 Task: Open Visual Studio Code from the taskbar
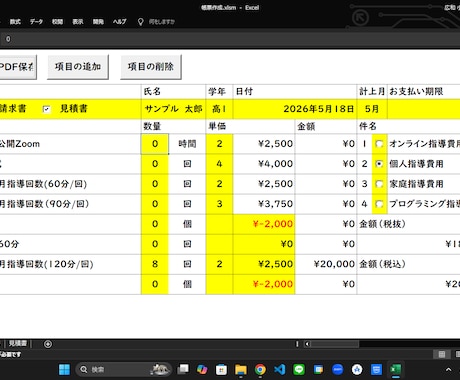[280, 369]
